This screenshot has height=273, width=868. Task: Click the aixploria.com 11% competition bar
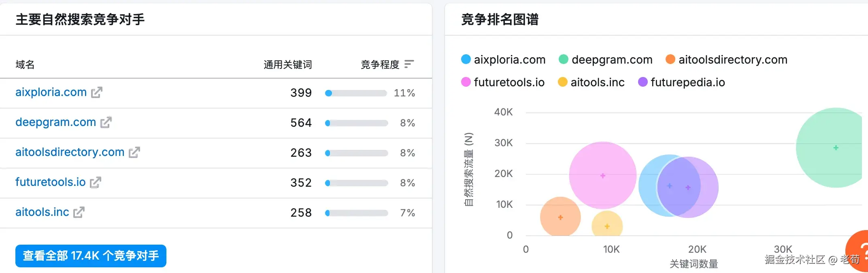(356, 93)
